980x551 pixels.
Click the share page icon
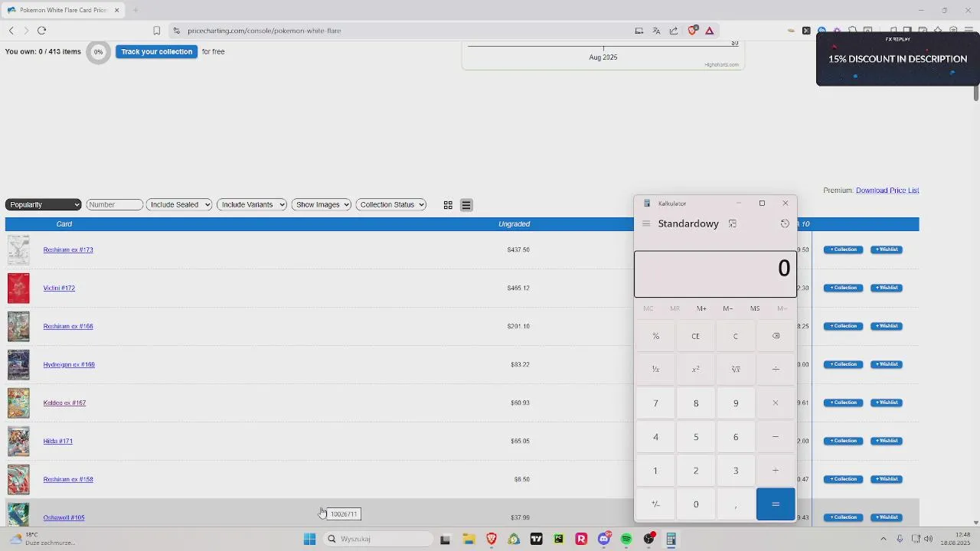tap(674, 31)
